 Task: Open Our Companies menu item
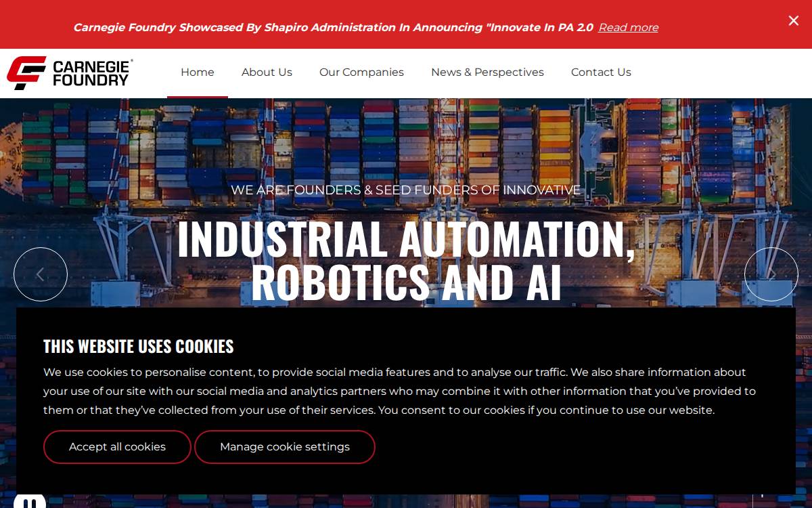(x=361, y=72)
